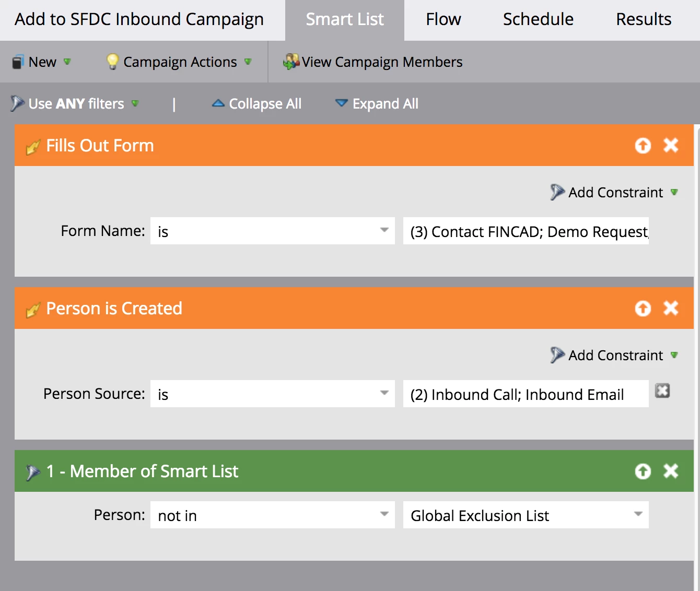
Task: Open Use ANY filters rule dropdown
Action: pyautogui.click(x=75, y=104)
